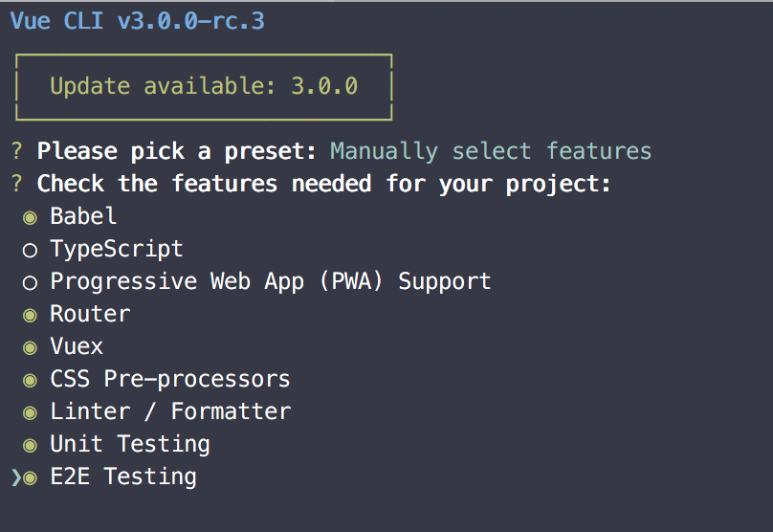Image resolution: width=773 pixels, height=532 pixels.
Task: Click the TypeScript option label
Action: click(117, 249)
